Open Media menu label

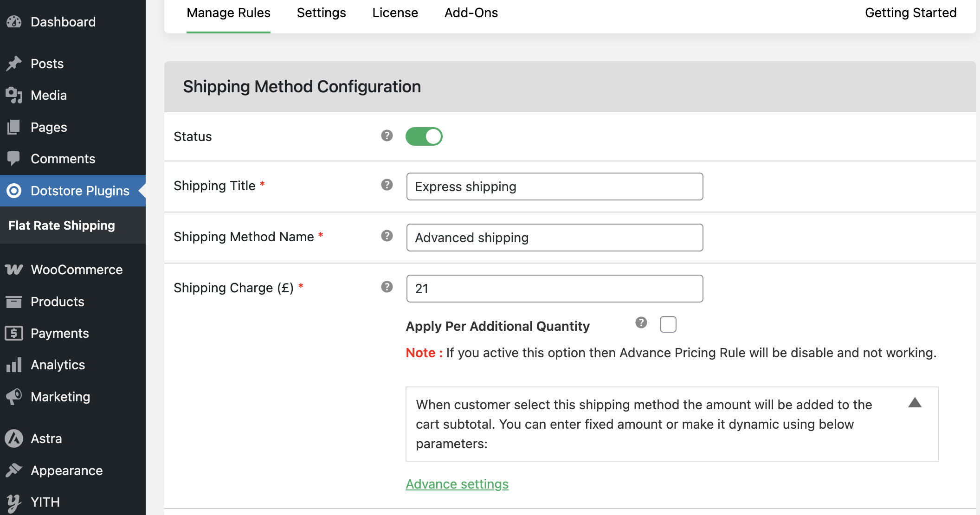pos(49,95)
